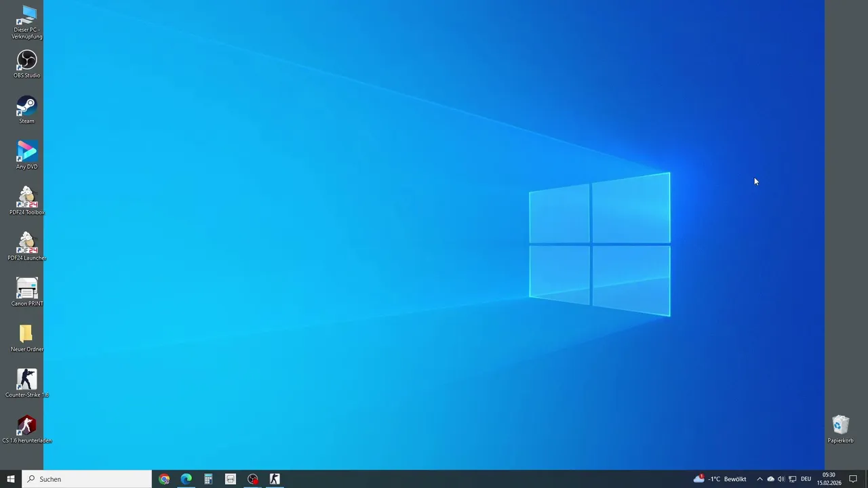Open the notification center icon
This screenshot has height=488, width=868.
point(854,479)
